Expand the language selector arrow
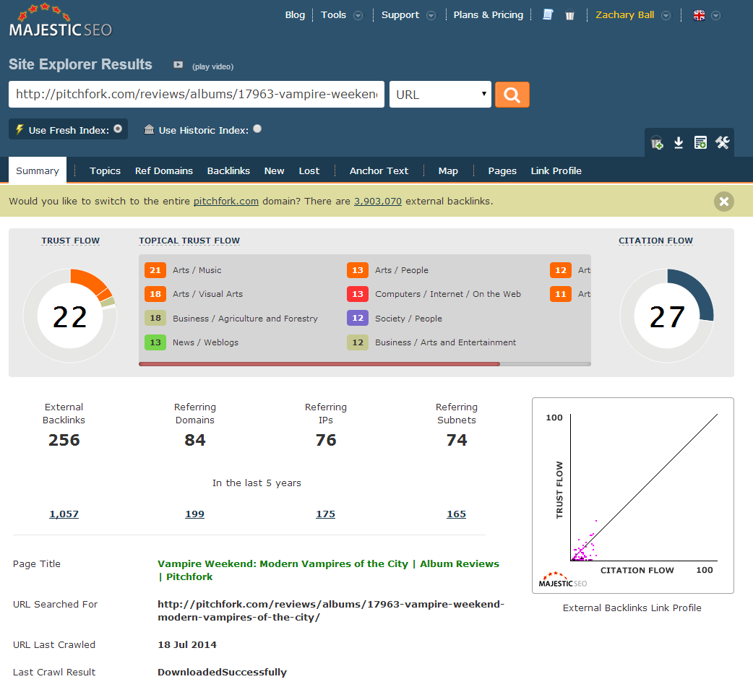This screenshot has height=700, width=753. tap(715, 15)
